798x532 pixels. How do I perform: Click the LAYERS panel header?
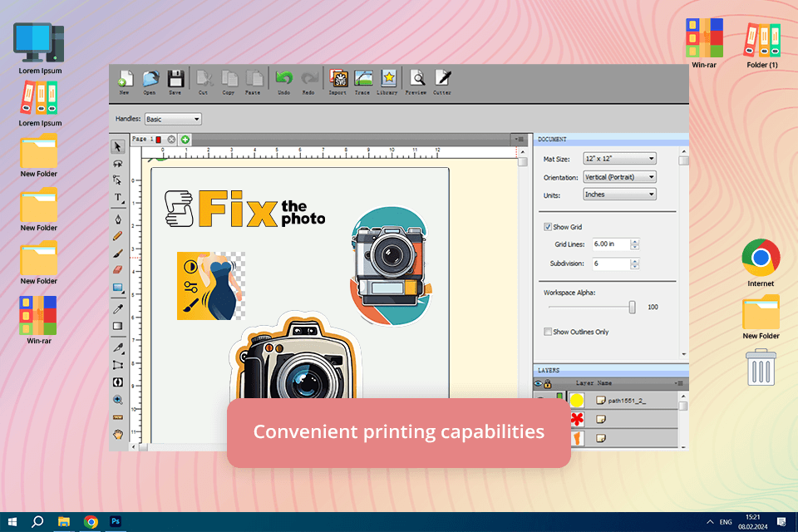(611, 370)
